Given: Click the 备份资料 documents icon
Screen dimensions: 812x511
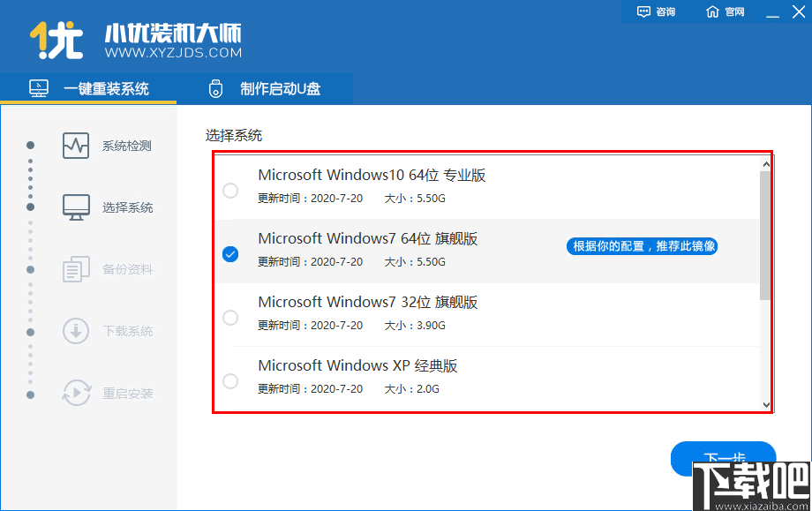Looking at the screenshot, I should click(x=76, y=269).
